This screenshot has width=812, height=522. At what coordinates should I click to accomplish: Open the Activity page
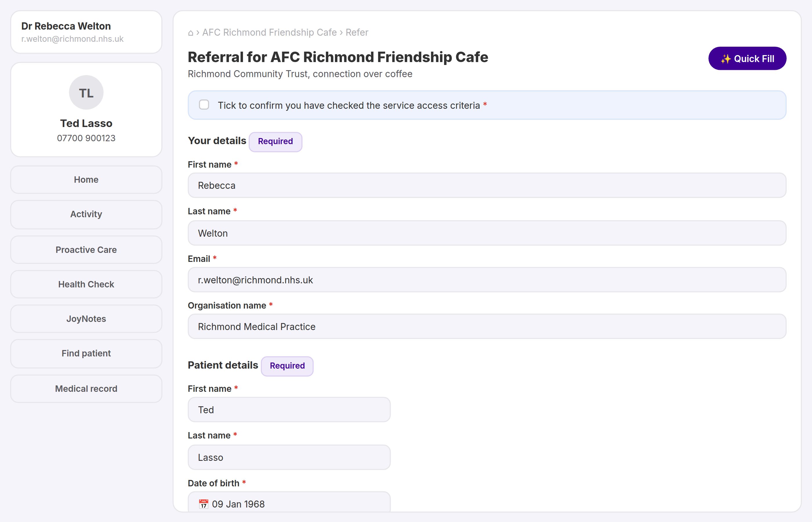coord(86,214)
